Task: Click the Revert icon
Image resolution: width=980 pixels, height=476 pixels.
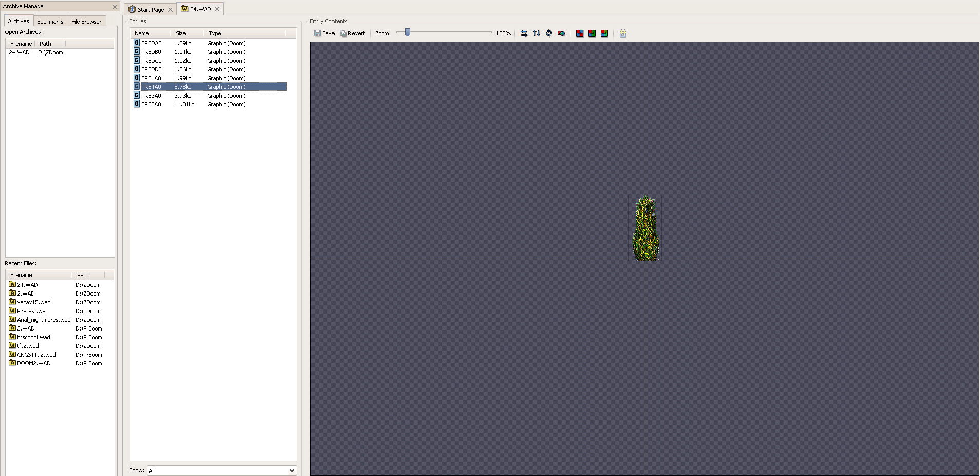Action: pyautogui.click(x=343, y=33)
